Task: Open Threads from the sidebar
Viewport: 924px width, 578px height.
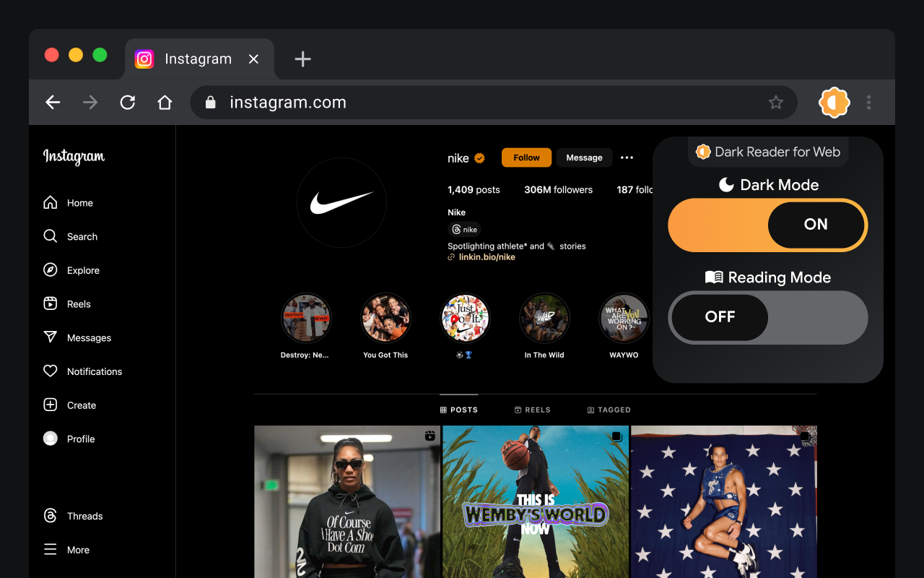Action: pyautogui.click(x=73, y=516)
